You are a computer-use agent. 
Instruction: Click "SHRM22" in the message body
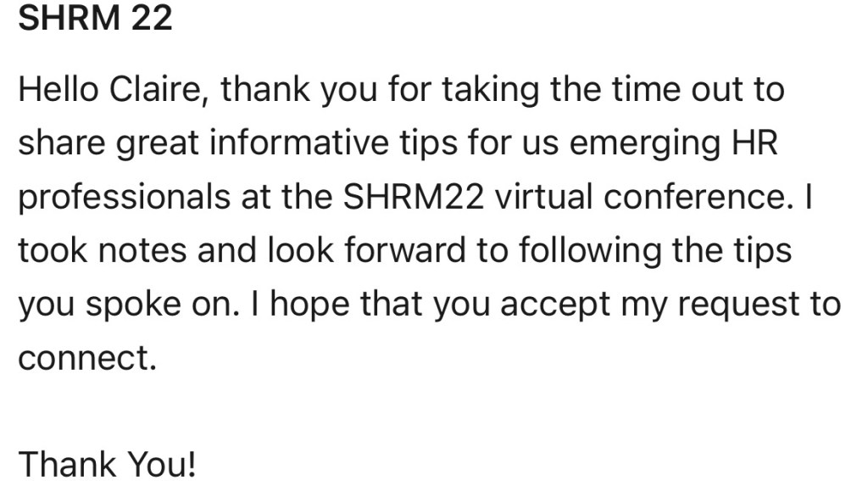click(x=415, y=197)
